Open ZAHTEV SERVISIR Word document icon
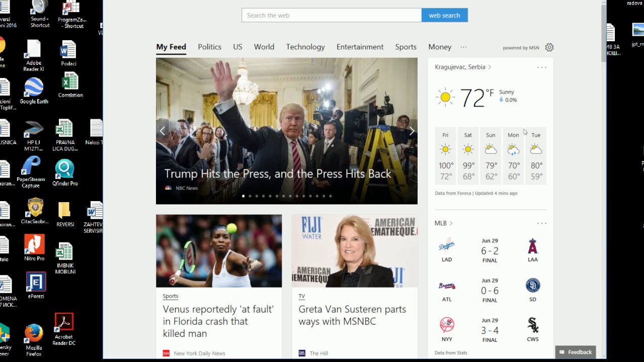The image size is (644, 362). point(93,217)
